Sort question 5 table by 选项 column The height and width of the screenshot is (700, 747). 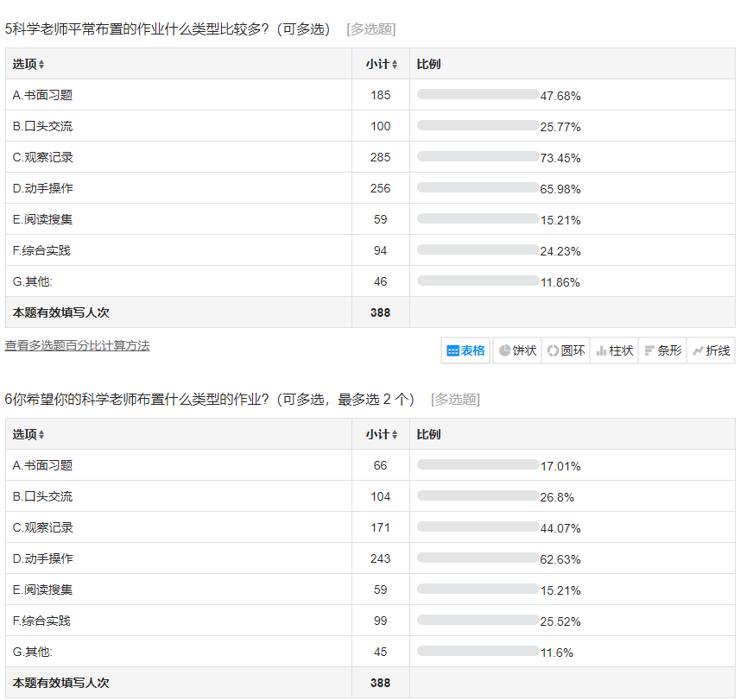28,64
